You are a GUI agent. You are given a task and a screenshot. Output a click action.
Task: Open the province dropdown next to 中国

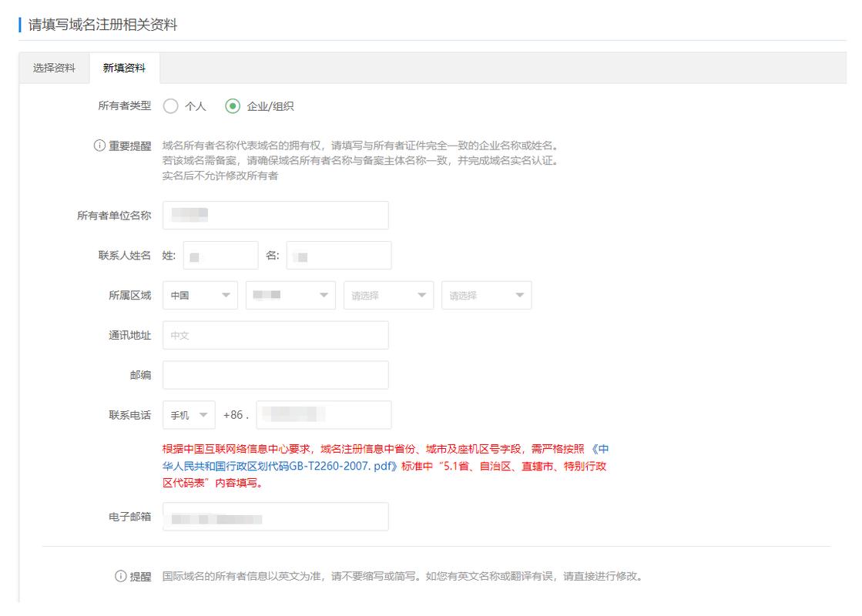[290, 295]
